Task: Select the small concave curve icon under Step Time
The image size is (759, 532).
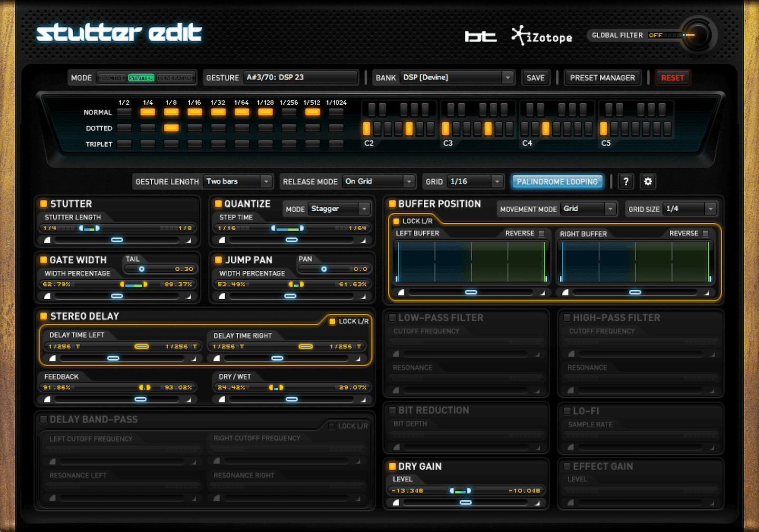Action: 363,241
